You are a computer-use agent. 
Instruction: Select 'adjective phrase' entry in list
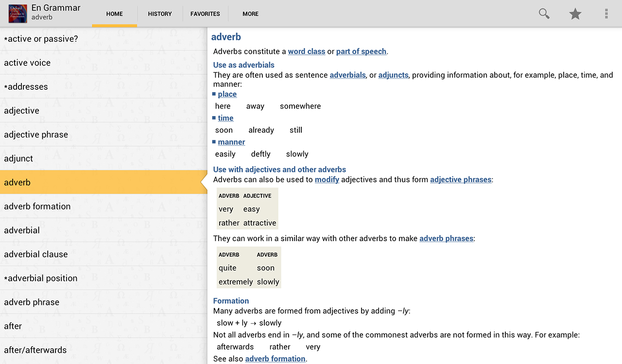coord(36,134)
